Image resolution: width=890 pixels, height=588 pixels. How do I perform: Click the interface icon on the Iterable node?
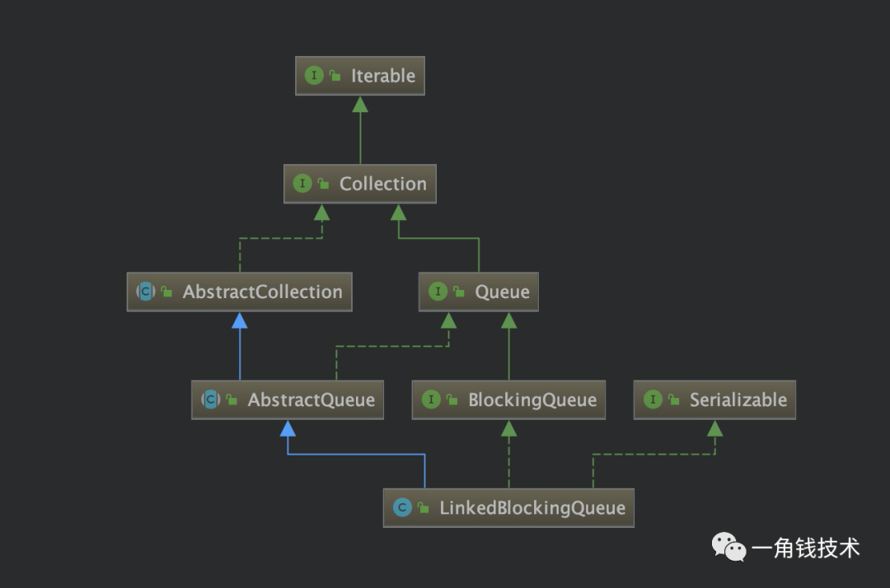[314, 76]
